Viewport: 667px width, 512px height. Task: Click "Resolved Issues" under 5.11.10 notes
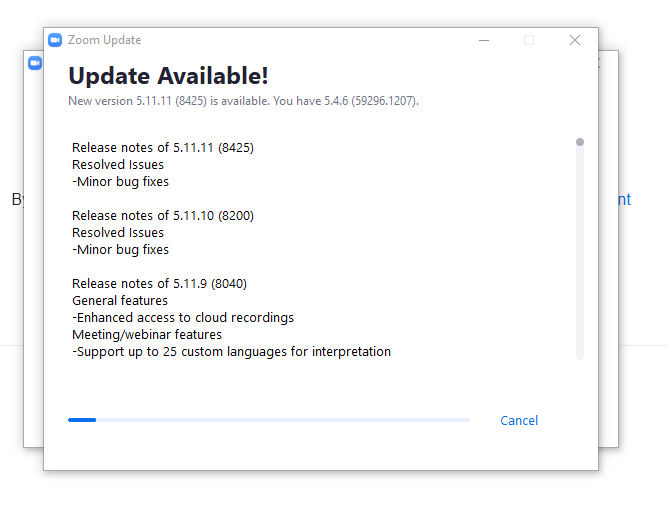click(118, 233)
